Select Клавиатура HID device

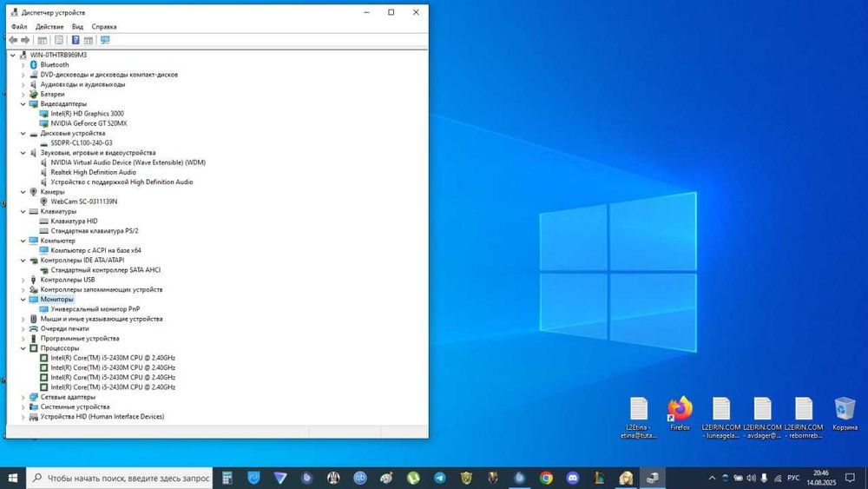[x=74, y=221]
